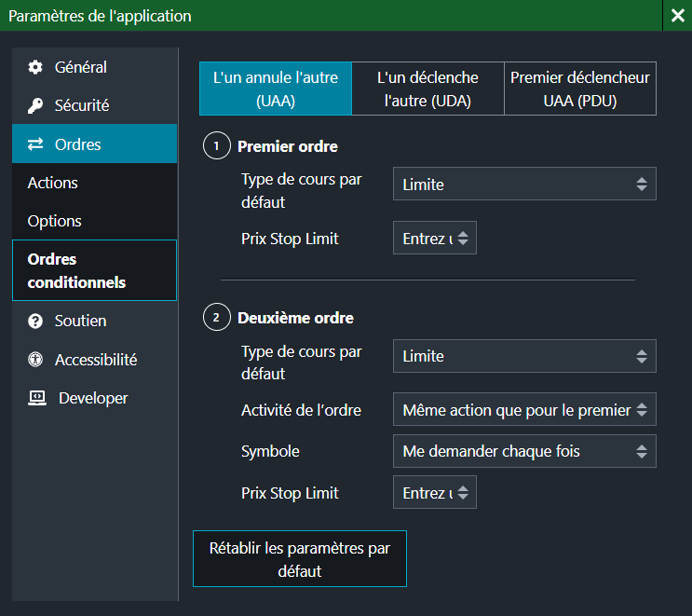Open Deuxième ordre Type de cours dropdown
This screenshot has height=616, width=692.
point(524,356)
